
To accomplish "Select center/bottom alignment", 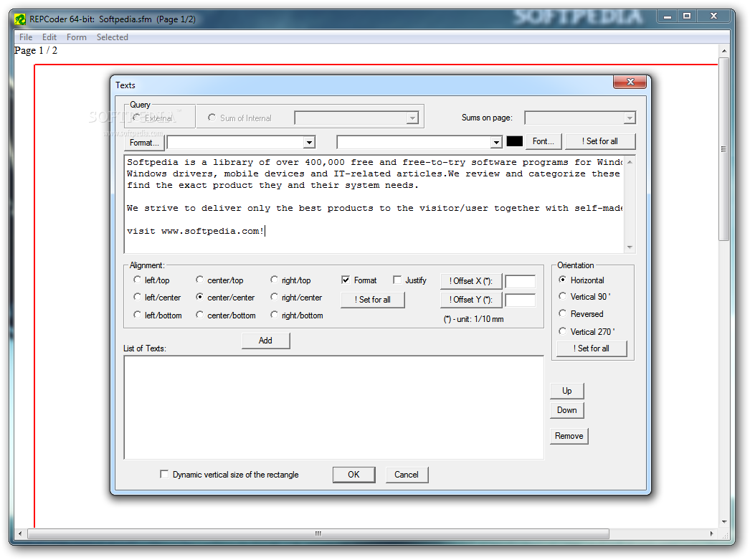I will pos(199,315).
